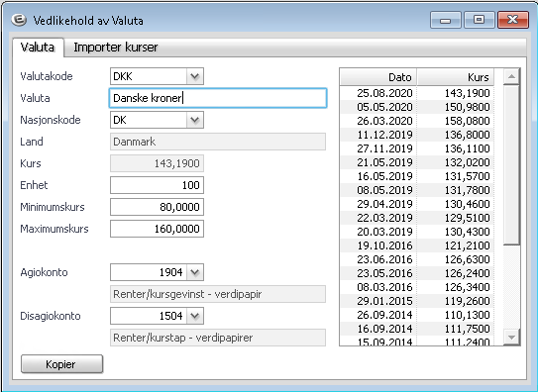Click the Kopier button
538x392 pixels.
pos(61,364)
